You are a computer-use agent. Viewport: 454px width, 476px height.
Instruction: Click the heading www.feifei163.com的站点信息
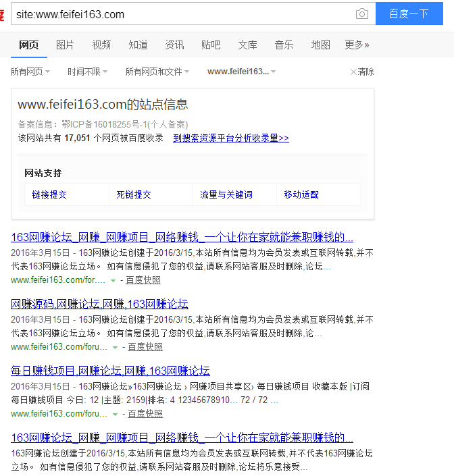click(103, 105)
